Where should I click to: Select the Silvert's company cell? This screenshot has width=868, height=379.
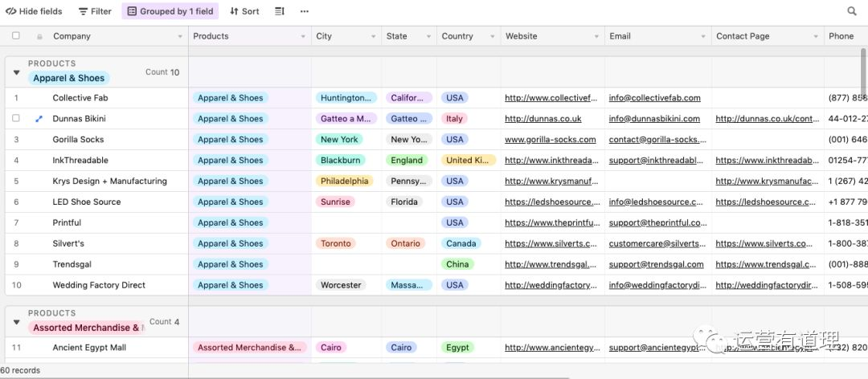coord(68,243)
